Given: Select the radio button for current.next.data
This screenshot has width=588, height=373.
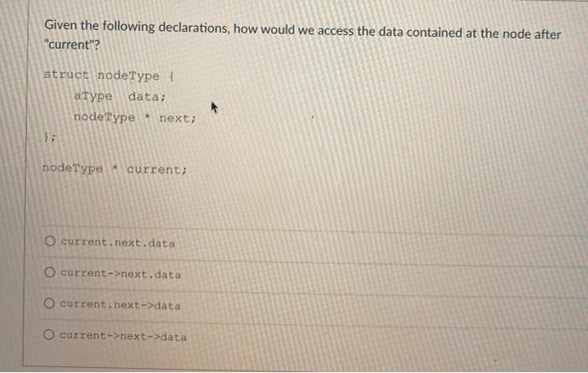Looking at the screenshot, I should [x=50, y=240].
